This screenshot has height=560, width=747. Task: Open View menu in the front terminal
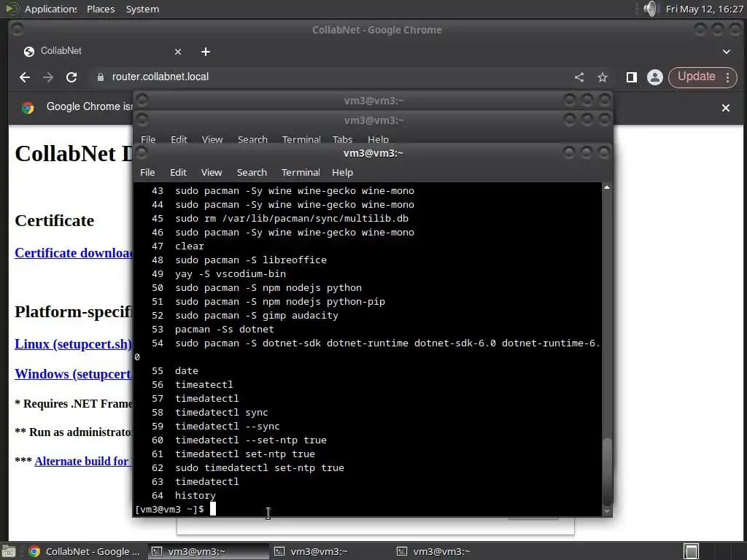(211, 172)
